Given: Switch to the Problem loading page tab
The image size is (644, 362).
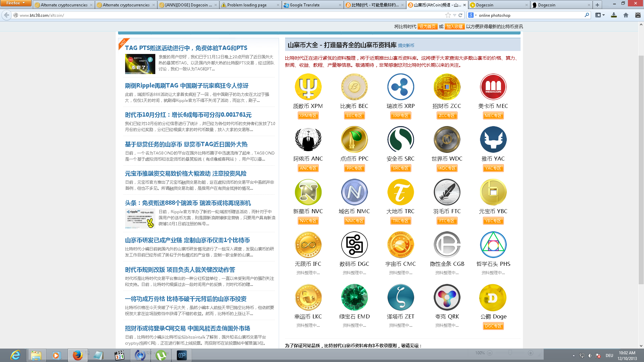Looking at the screenshot, I should coord(250,5).
